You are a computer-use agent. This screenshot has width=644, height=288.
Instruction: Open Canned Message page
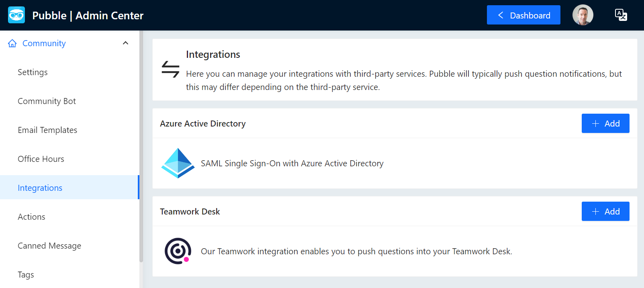coord(69,246)
